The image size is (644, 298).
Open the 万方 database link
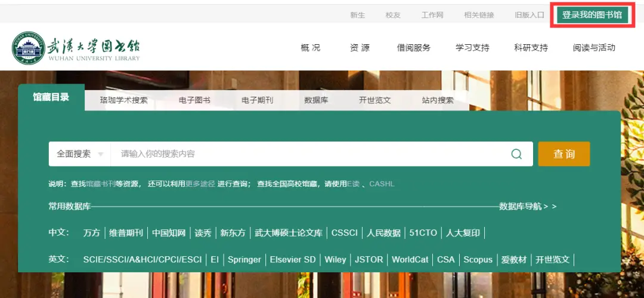[92, 233]
